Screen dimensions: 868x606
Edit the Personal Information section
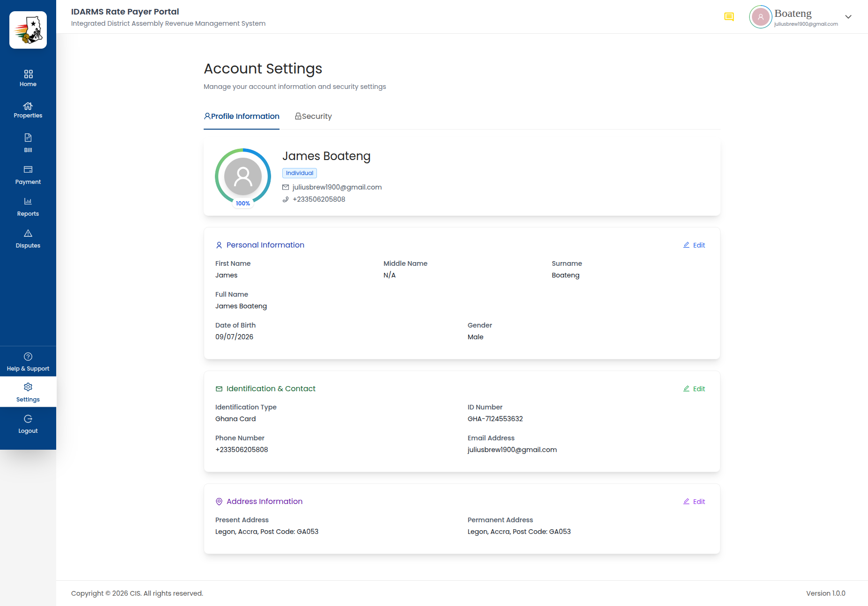(694, 245)
